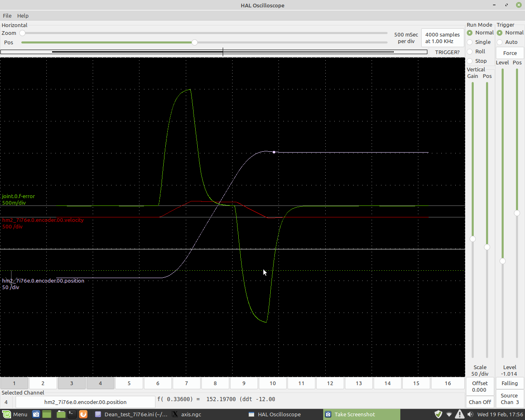Click the show desktop green icon in panel

(x=47, y=414)
